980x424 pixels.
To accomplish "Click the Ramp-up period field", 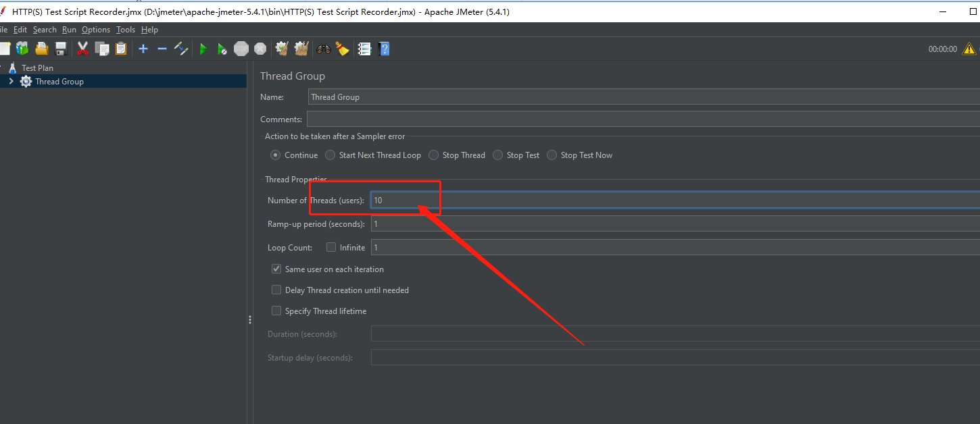I will 675,223.
